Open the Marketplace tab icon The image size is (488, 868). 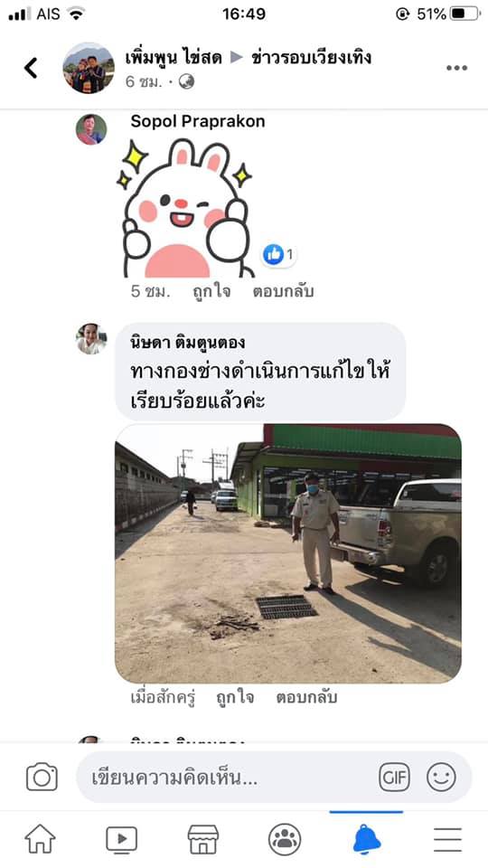[x=203, y=839]
